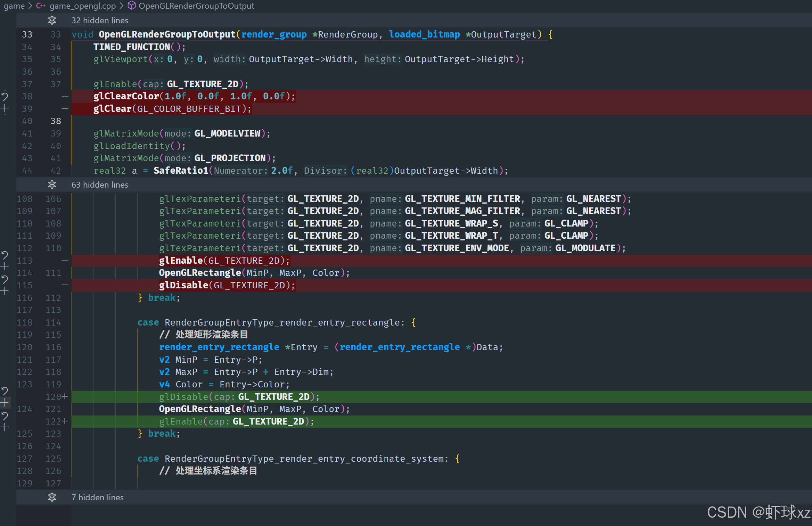
Task: Open the game_opengl.cpp breadcrumb
Action: click(x=82, y=6)
